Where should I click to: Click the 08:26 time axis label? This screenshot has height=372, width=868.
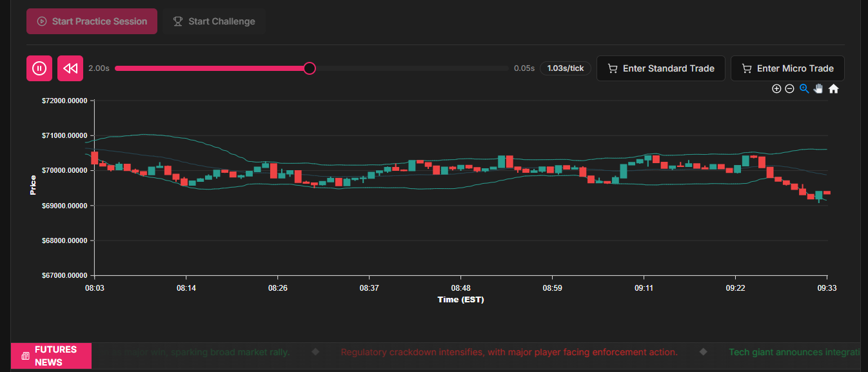point(278,288)
